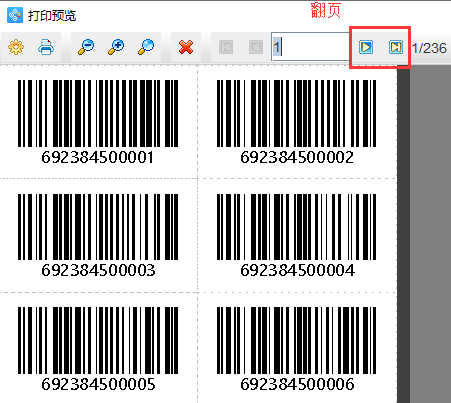The height and width of the screenshot is (403, 451).
Task: Click the 1/236 page count indicator
Action: pyautogui.click(x=429, y=48)
